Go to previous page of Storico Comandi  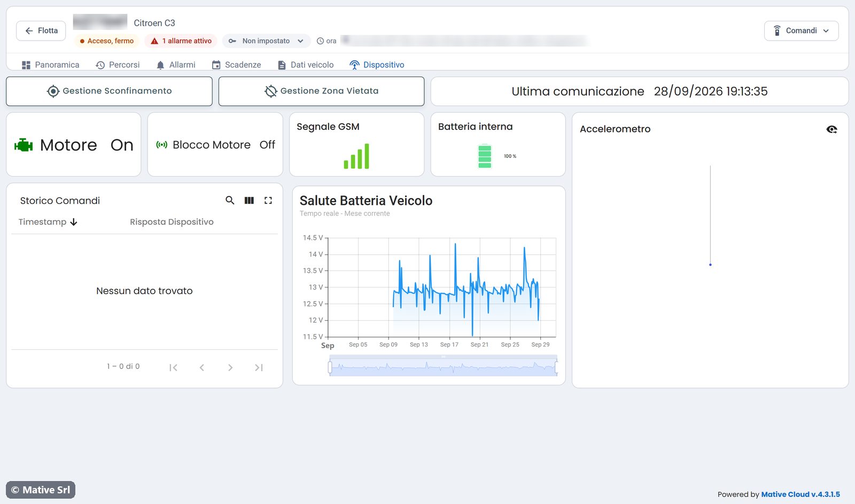(201, 367)
